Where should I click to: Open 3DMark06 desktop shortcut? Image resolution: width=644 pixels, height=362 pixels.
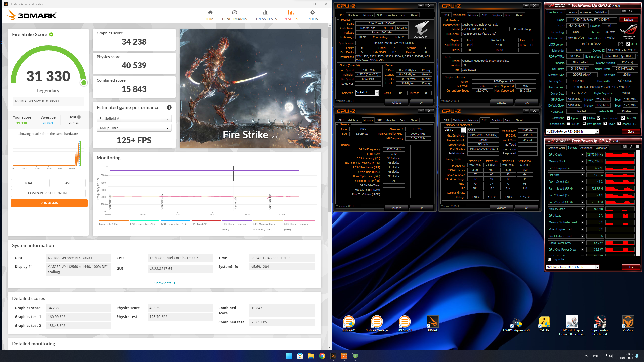349,324
